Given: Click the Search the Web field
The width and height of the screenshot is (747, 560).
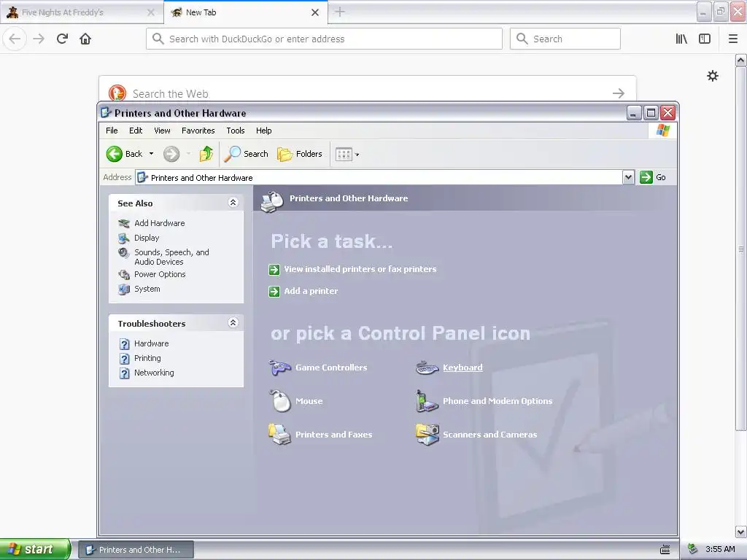Looking at the screenshot, I should tap(368, 89).
